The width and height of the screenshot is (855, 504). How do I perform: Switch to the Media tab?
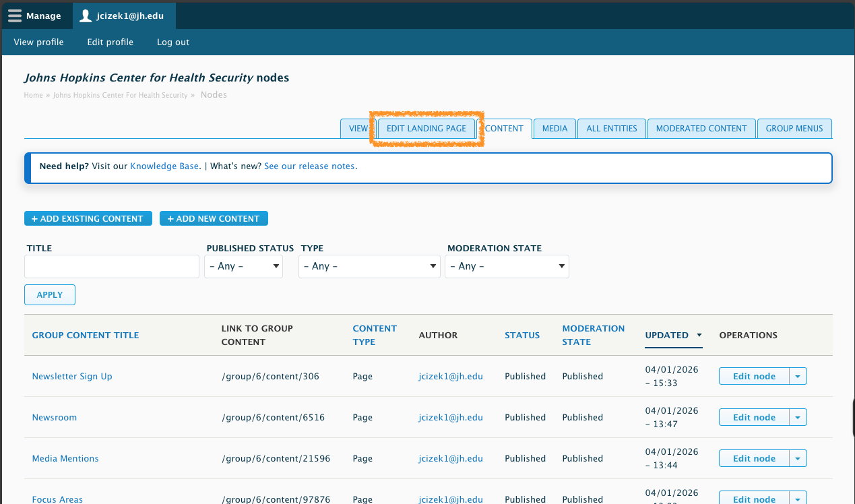(x=555, y=128)
